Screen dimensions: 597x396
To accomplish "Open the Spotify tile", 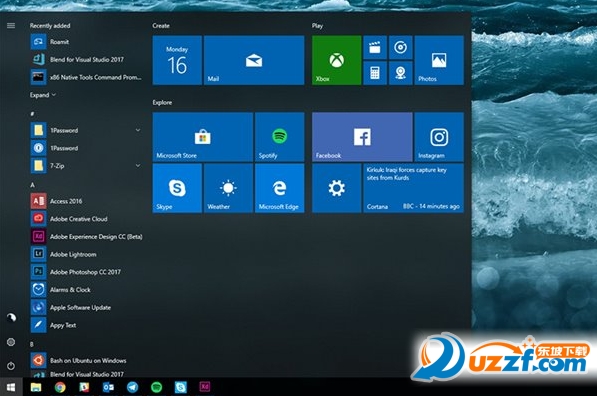I will 279,137.
